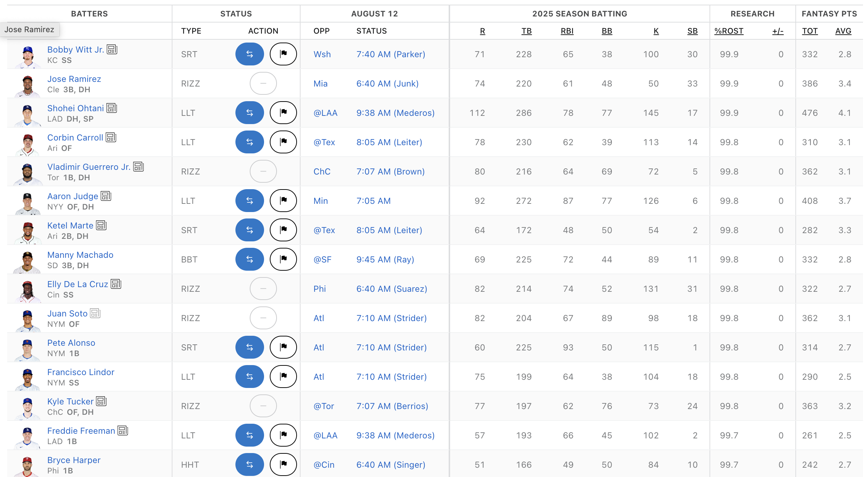Screen dimensions: 868x477
Task: Flag Freddie Freeman using the flag button
Action: [x=283, y=435]
